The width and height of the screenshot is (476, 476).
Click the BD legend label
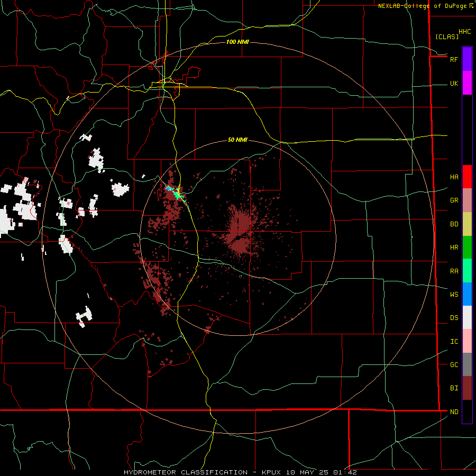point(454,224)
